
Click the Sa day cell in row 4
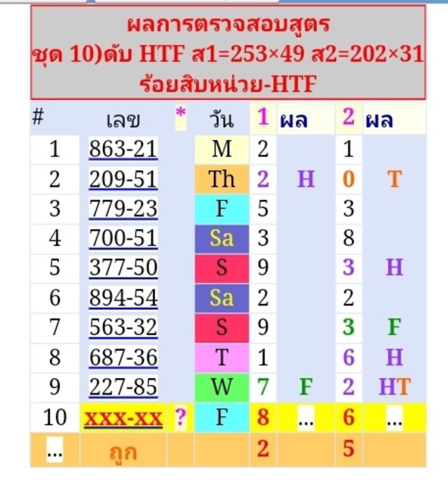click(x=222, y=239)
